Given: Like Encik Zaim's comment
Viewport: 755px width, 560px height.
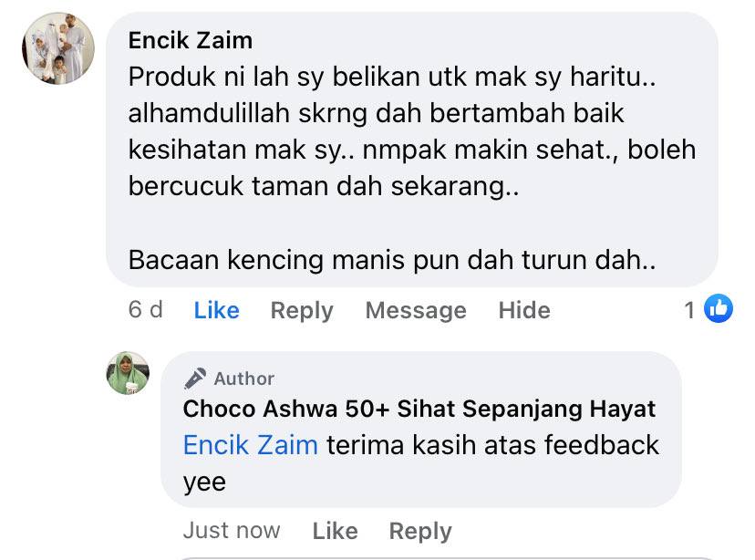Looking at the screenshot, I should point(216,310).
